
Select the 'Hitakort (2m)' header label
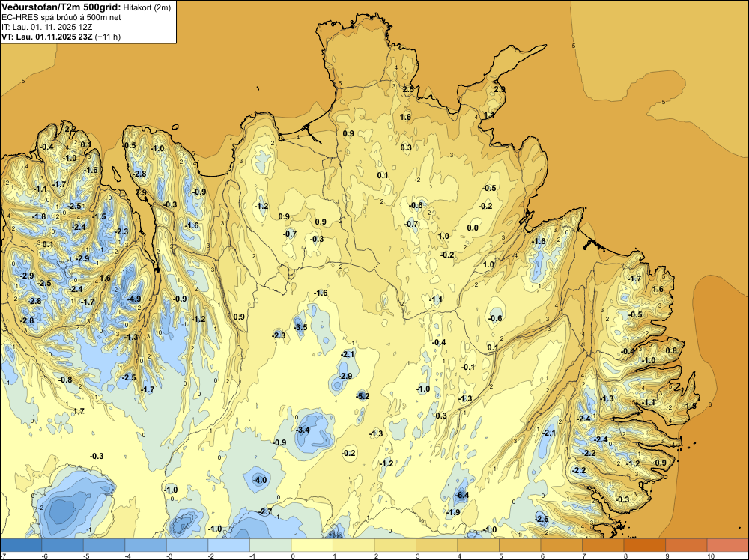147,7
